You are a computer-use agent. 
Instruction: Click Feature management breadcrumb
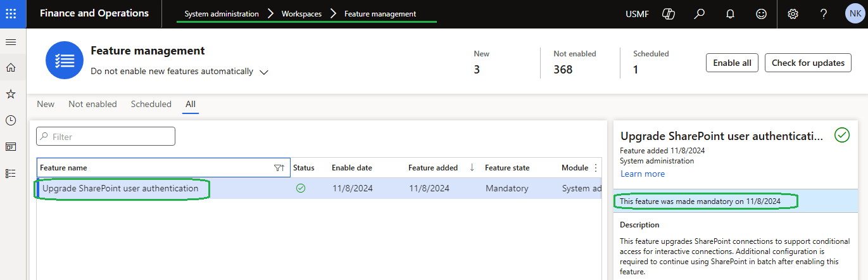coord(381,13)
